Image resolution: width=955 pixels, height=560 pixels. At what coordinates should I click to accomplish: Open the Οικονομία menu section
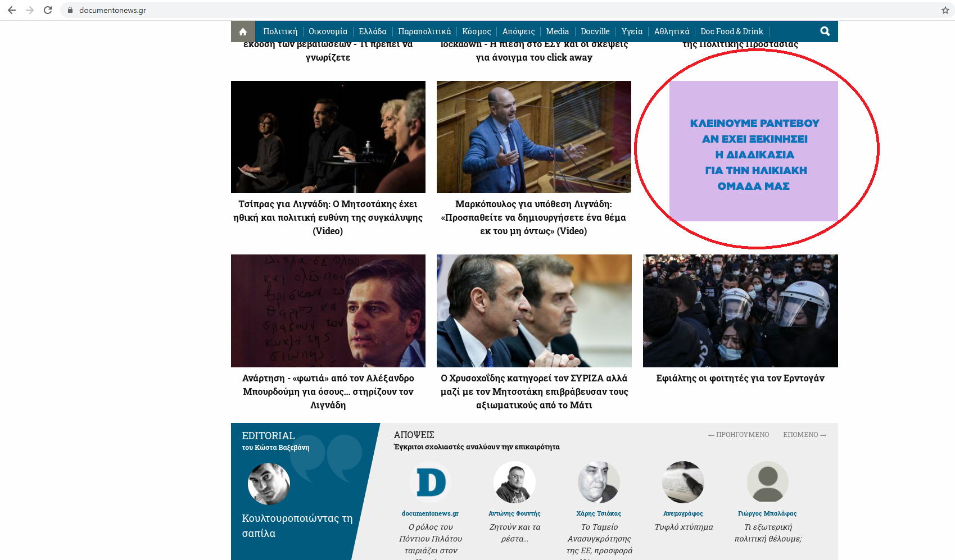click(328, 31)
